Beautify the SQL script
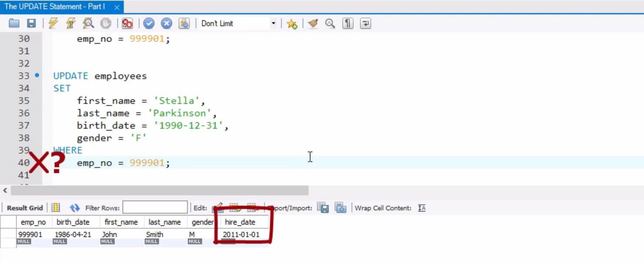Screen dimensions: 644x263 coord(312,24)
